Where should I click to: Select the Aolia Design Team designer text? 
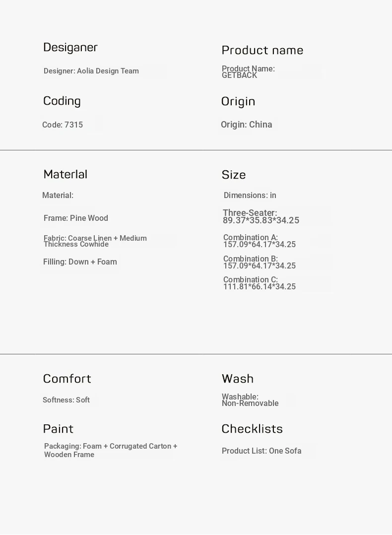91,71
